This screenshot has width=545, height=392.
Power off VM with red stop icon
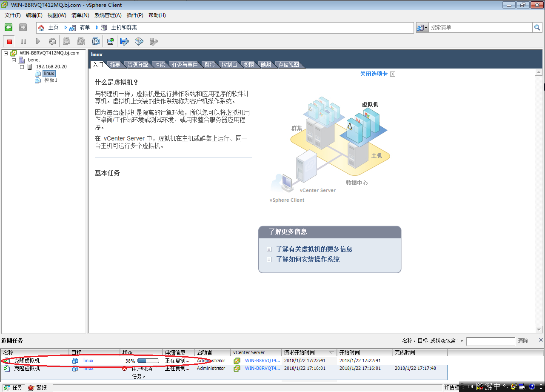click(9, 41)
